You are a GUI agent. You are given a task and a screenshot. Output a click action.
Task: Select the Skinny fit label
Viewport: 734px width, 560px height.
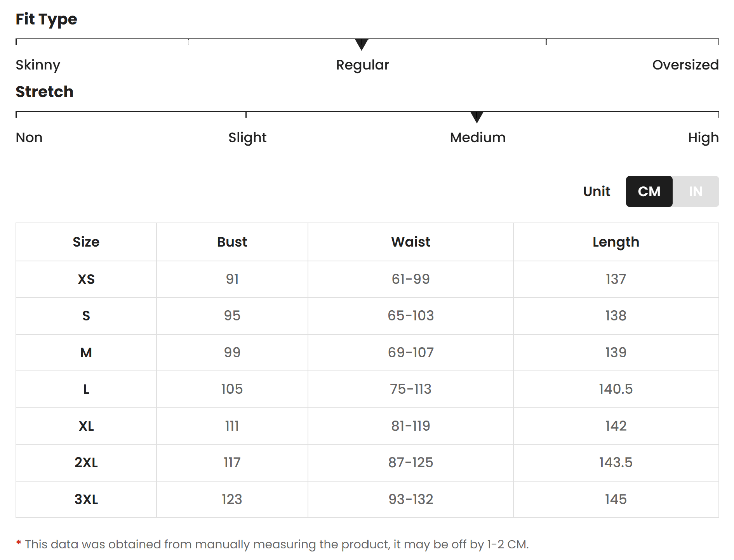pyautogui.click(x=38, y=65)
